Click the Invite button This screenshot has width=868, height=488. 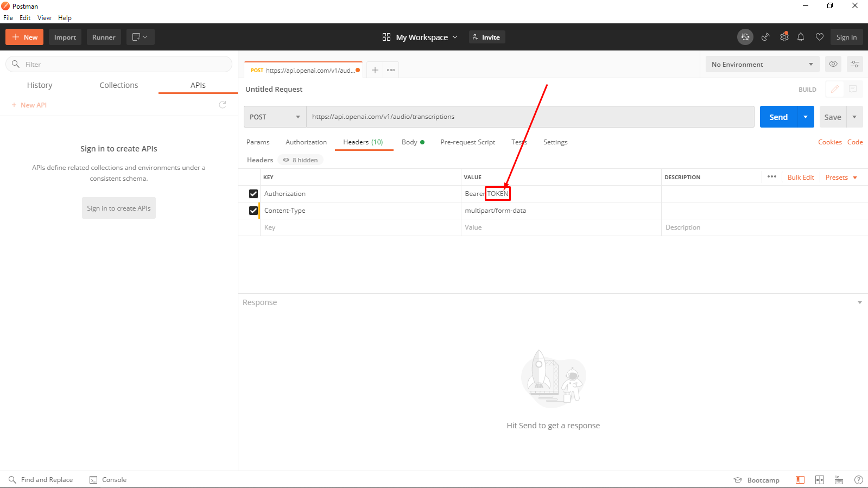[x=487, y=37]
